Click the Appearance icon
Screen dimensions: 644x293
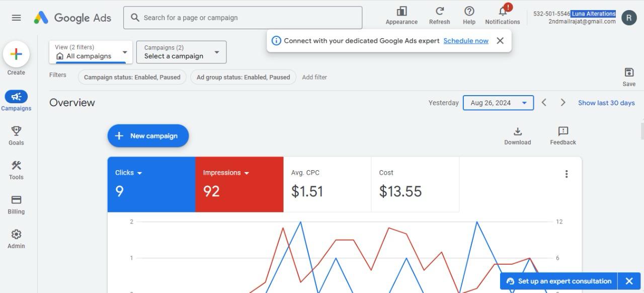point(401,12)
